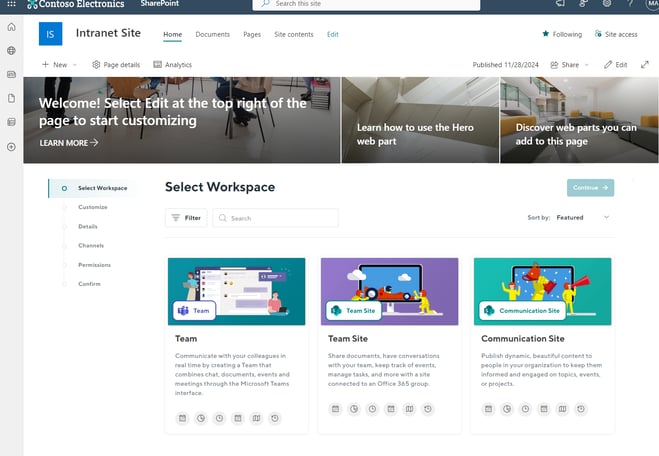Viewport: 659px width, 456px height.
Task: Open the globe icon in left rail
Action: [x=11, y=50]
